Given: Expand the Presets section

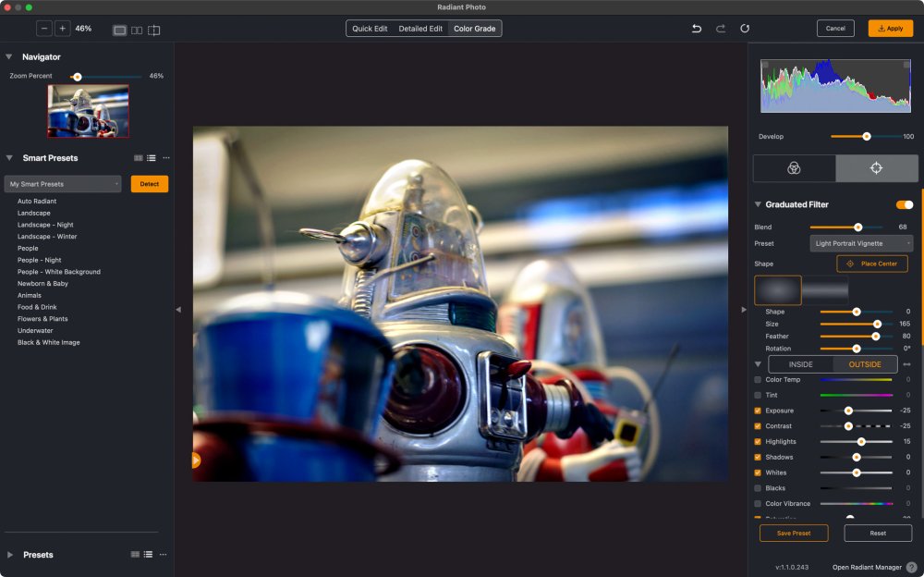Looking at the screenshot, I should pos(10,555).
